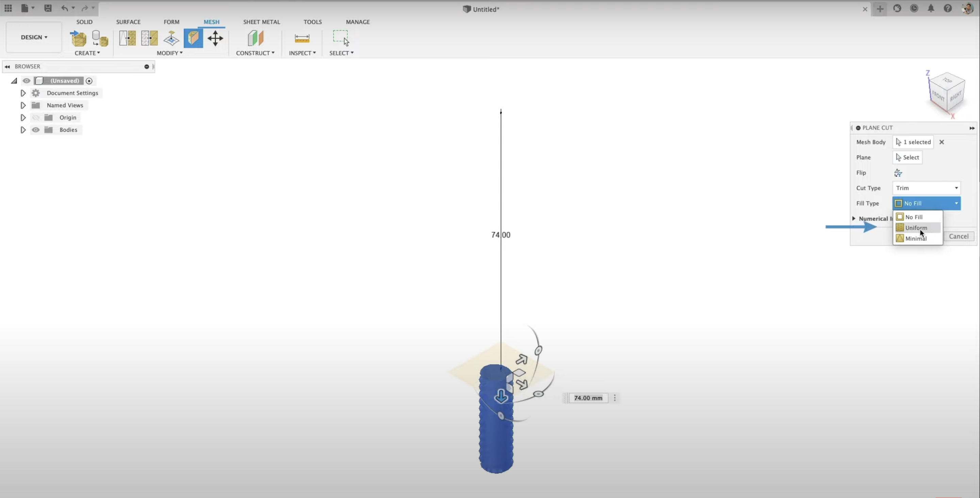This screenshot has width=980, height=498.
Task: Choose Uniform from Fill Type list
Action: [916, 228]
